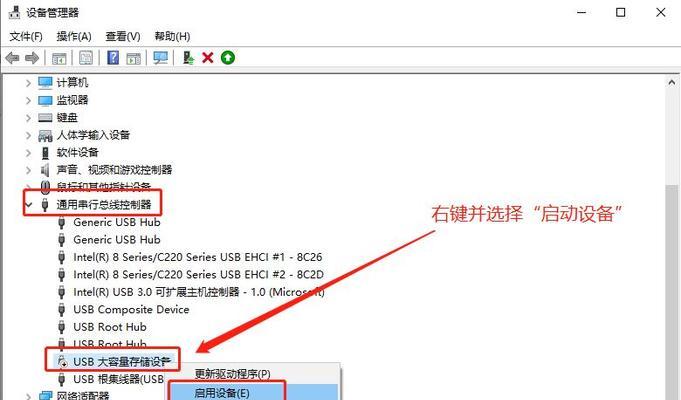The height and width of the screenshot is (400, 681).
Task: Expand the 键盘 category
Action: coord(28,118)
